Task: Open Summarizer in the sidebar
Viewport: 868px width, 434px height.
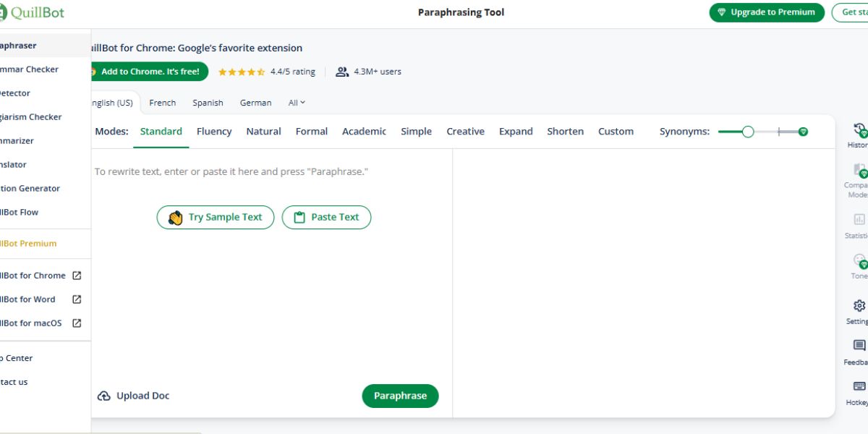Action: [x=45, y=141]
